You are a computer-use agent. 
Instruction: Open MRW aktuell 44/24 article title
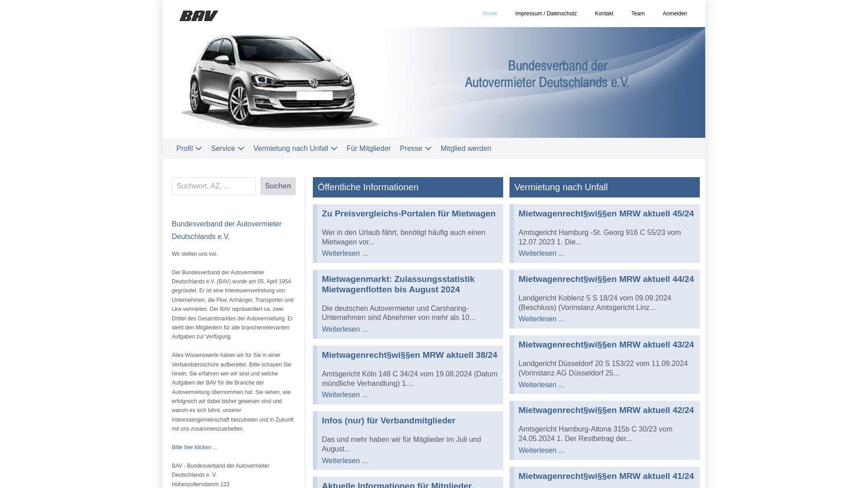click(606, 279)
